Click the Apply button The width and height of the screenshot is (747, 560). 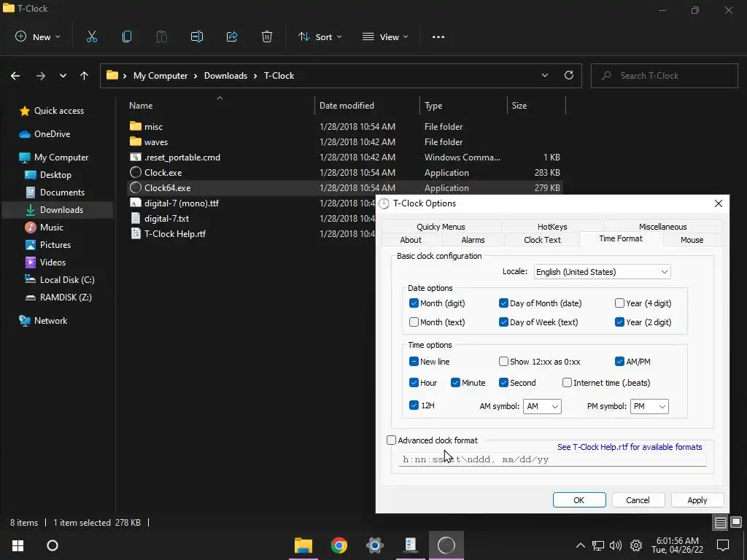click(x=697, y=500)
